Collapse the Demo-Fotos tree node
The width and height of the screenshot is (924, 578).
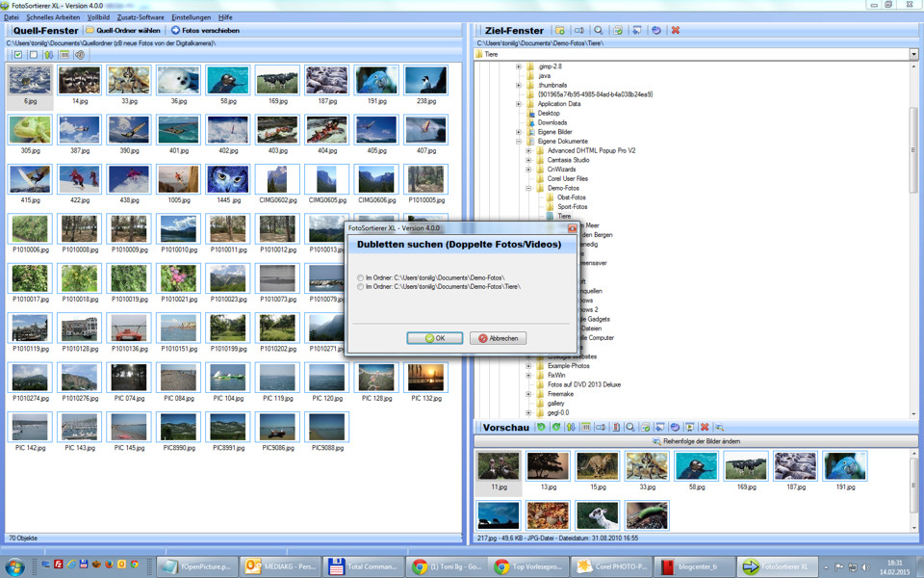527,188
